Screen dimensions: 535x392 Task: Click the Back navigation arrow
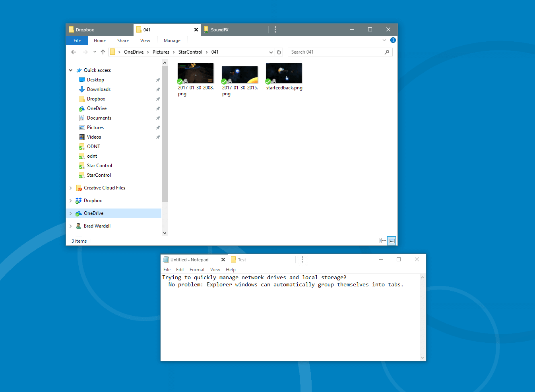tap(74, 52)
